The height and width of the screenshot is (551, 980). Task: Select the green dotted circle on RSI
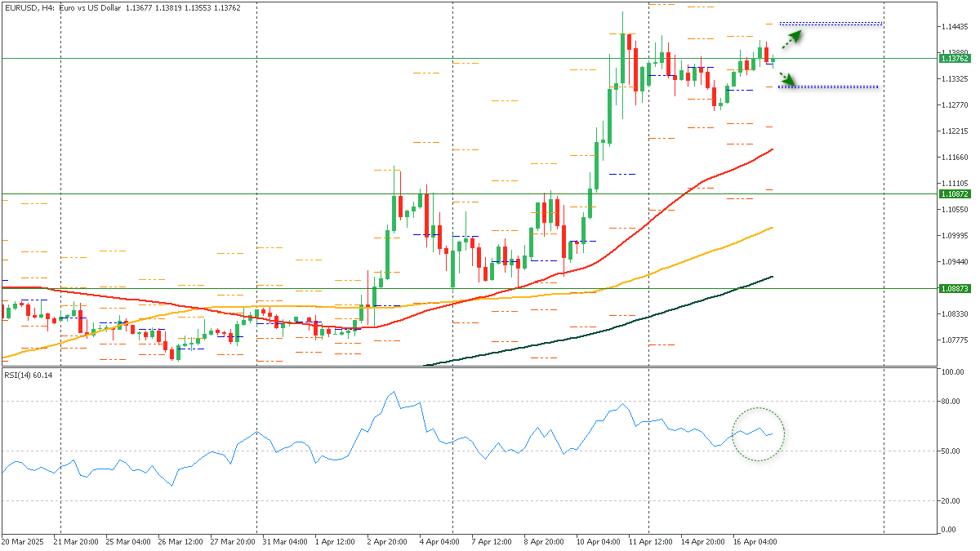pos(758,433)
